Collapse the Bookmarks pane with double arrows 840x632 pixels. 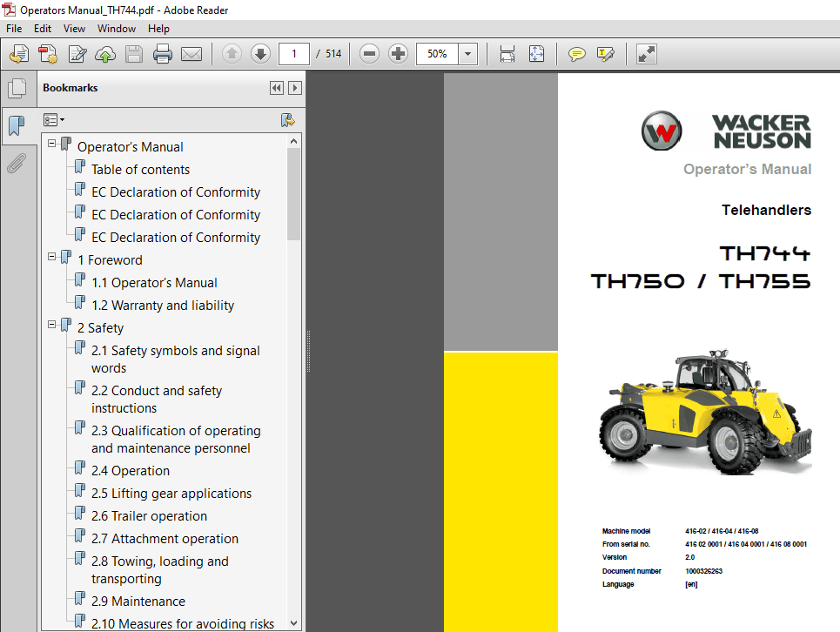coord(276,87)
